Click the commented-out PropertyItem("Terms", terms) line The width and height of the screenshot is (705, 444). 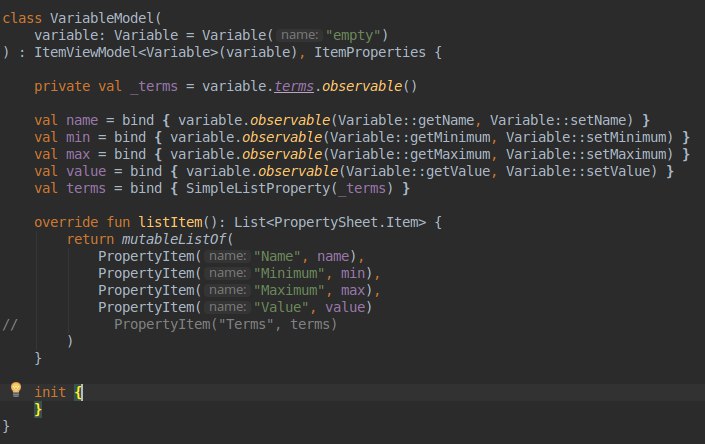225,325
